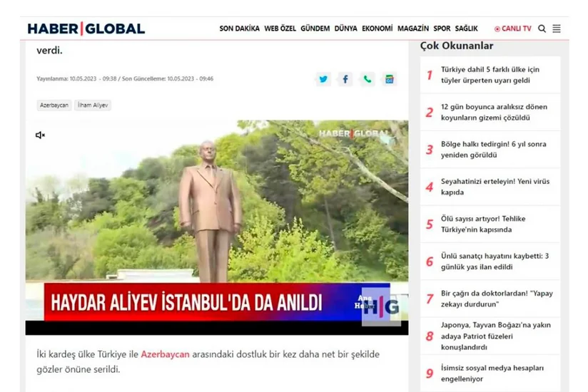Open the Google News icon
588x392 pixels.
coord(389,79)
